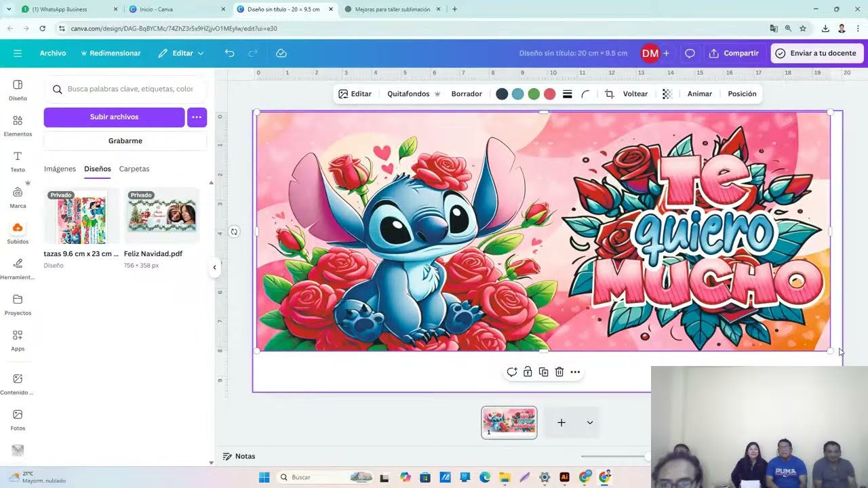
Task: Select the green color swatch
Action: tap(534, 94)
